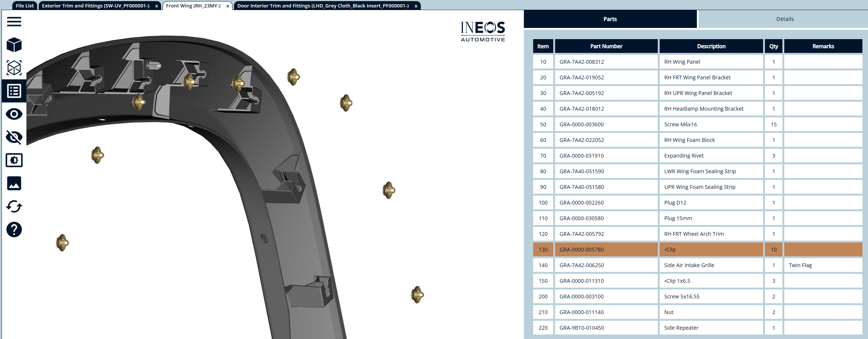Viewport: 868px width, 339px height.
Task: Open the hamburger menu
Action: pyautogui.click(x=14, y=22)
